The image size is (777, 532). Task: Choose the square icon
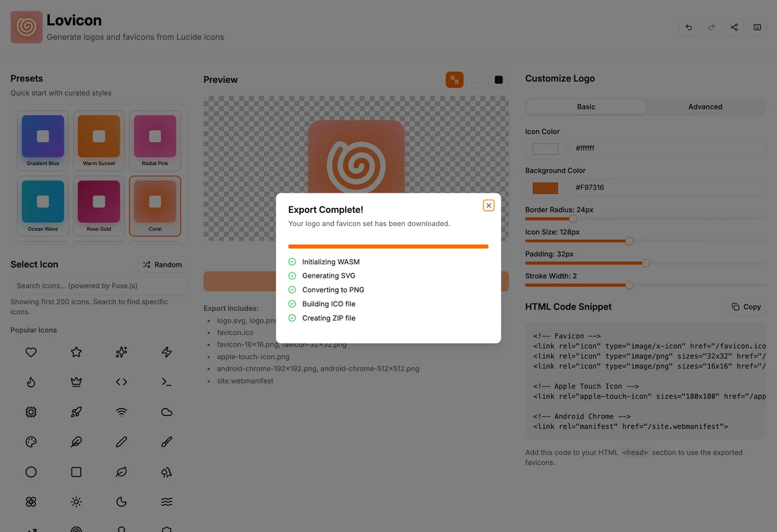tap(76, 472)
